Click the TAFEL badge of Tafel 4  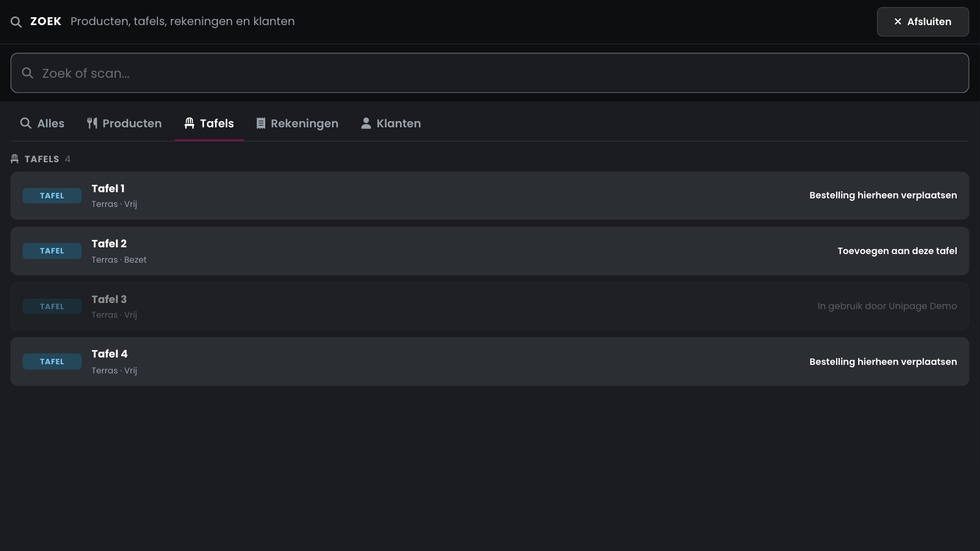pos(52,362)
